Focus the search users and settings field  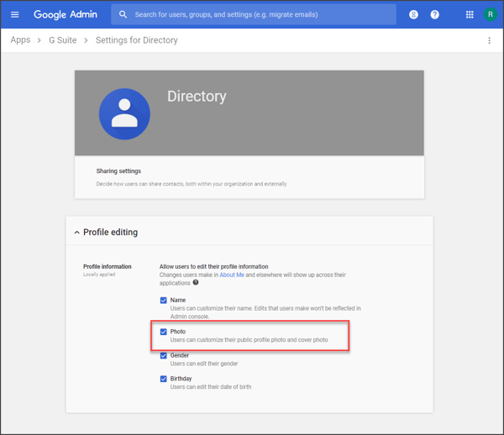point(254,14)
